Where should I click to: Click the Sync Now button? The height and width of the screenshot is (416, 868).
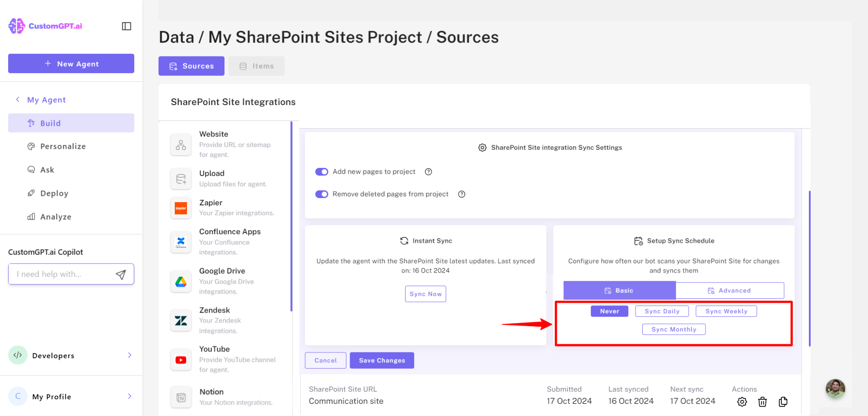coord(425,294)
